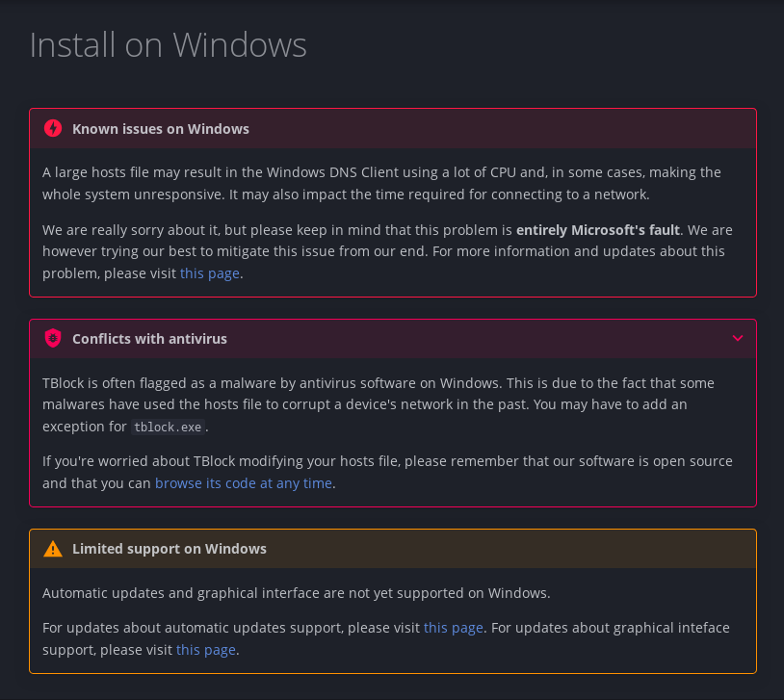Click the 'tblock.exe' inline code text
The height and width of the screenshot is (700, 784).
(x=168, y=427)
